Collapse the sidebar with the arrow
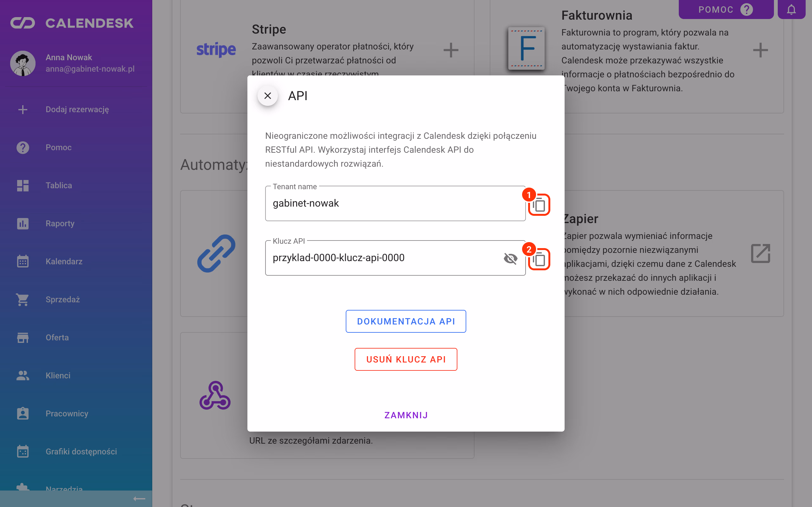This screenshot has height=507, width=812. 139,499
